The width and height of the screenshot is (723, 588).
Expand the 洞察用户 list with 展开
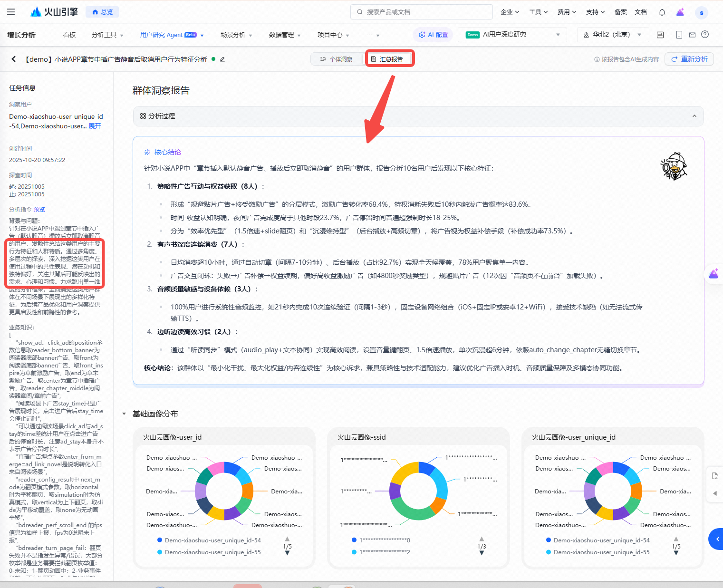click(x=95, y=126)
